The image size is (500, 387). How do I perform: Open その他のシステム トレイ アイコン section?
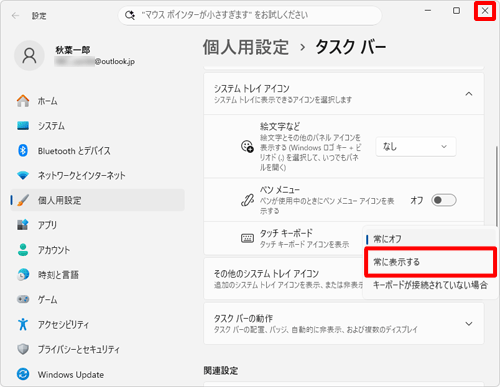283,279
